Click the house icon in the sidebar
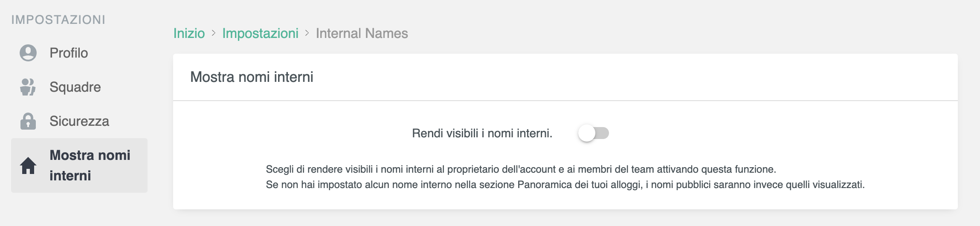This screenshot has width=980, height=226. [28, 165]
